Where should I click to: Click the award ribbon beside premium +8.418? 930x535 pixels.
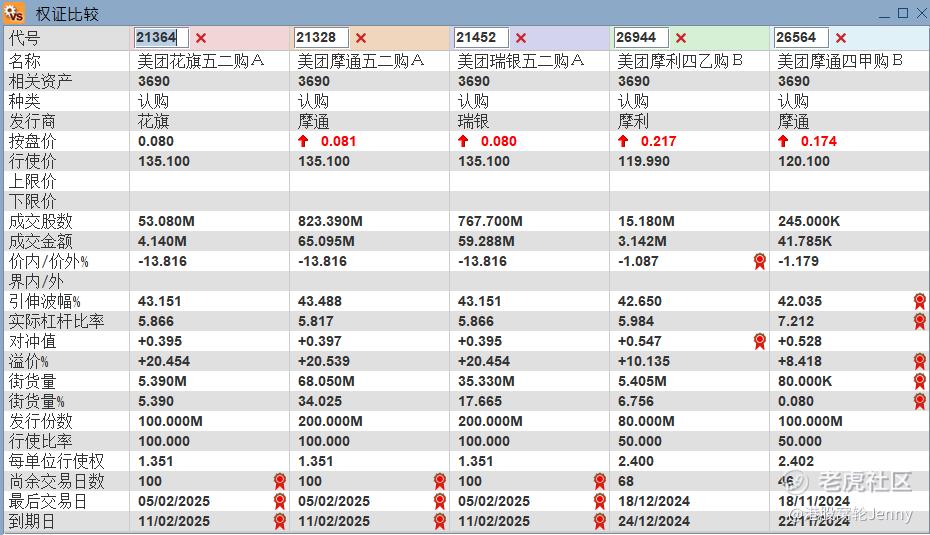tap(920, 361)
